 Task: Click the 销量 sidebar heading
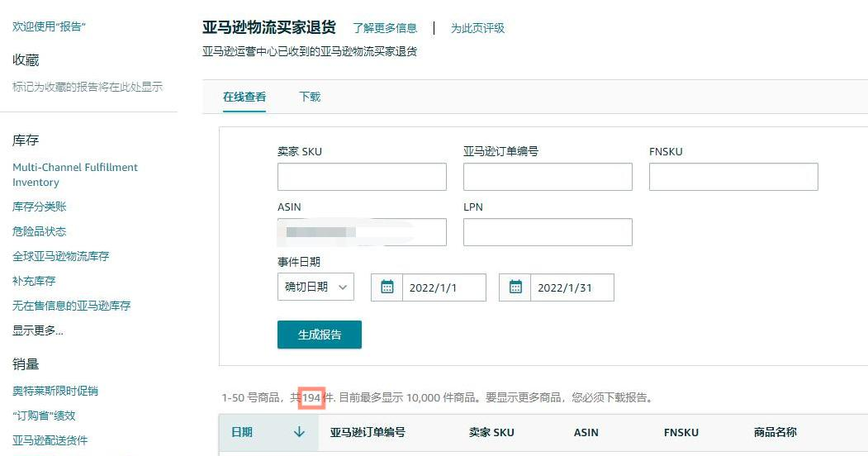26,363
